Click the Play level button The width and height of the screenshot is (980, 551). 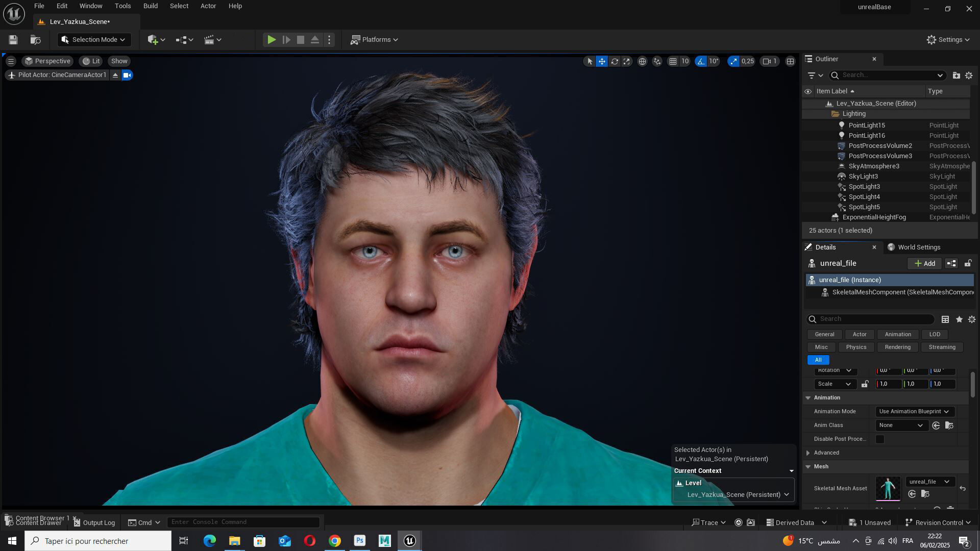[x=272, y=40]
